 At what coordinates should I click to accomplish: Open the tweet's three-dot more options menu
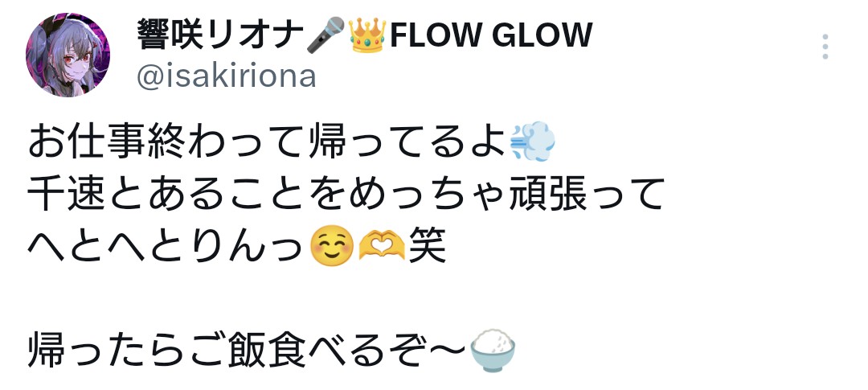point(825,47)
